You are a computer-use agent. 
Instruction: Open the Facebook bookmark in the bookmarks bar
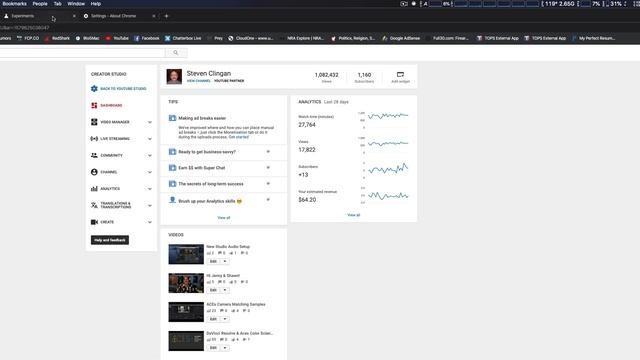[147, 38]
